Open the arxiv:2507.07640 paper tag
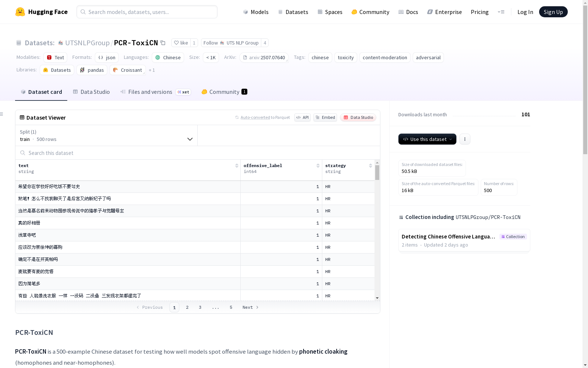 pyautogui.click(x=264, y=57)
